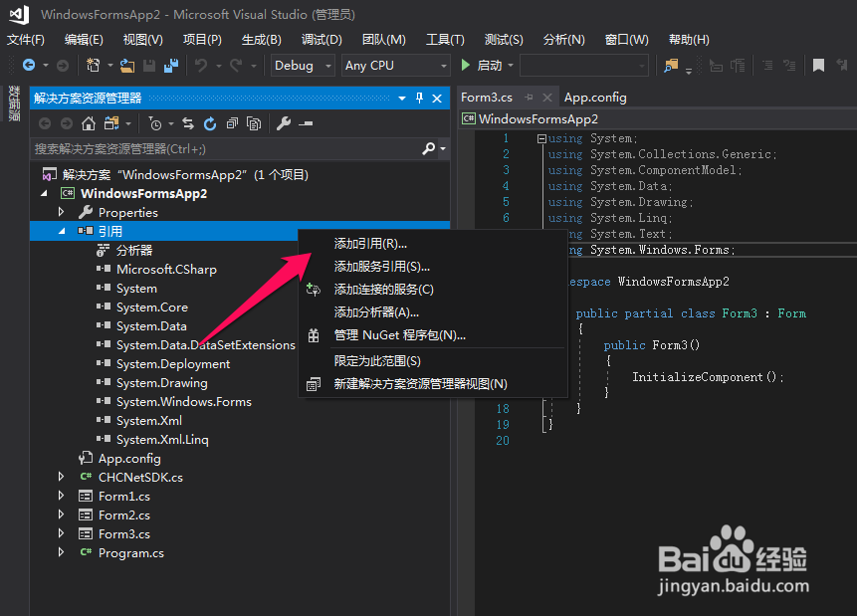Click the Find in Files toolbar icon
The width and height of the screenshot is (857, 616).
click(x=671, y=66)
